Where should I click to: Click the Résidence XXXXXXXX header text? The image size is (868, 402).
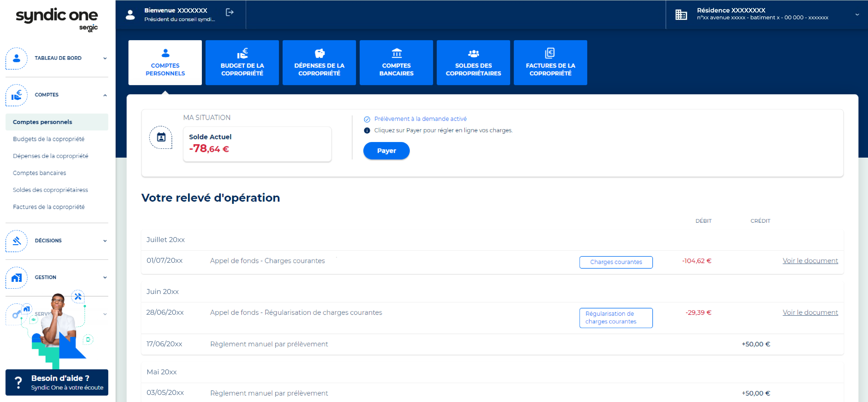tap(731, 10)
